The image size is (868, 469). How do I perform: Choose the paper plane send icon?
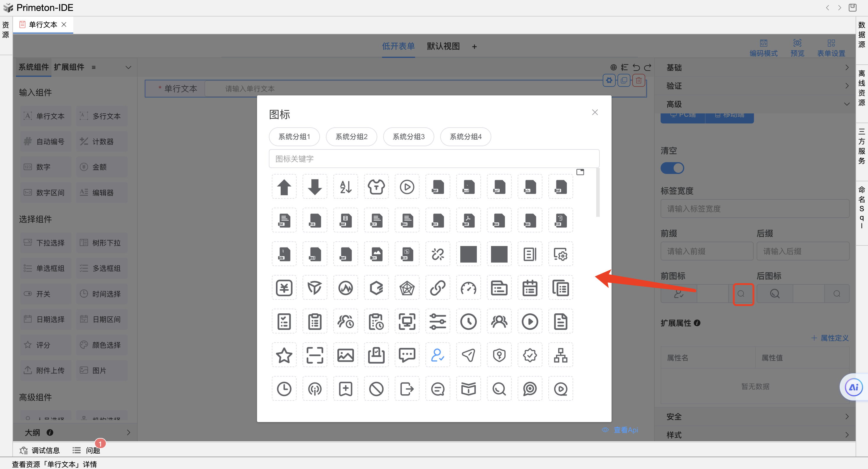(x=468, y=355)
